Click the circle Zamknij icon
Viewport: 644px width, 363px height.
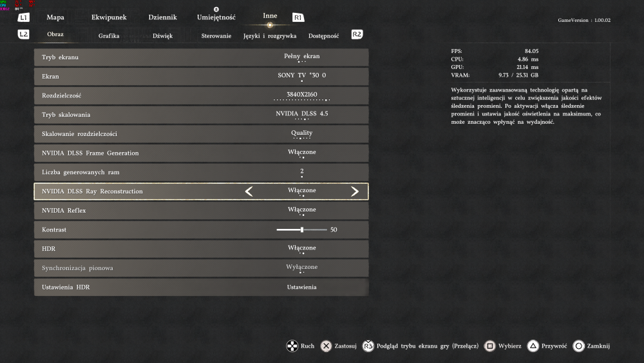click(578, 346)
